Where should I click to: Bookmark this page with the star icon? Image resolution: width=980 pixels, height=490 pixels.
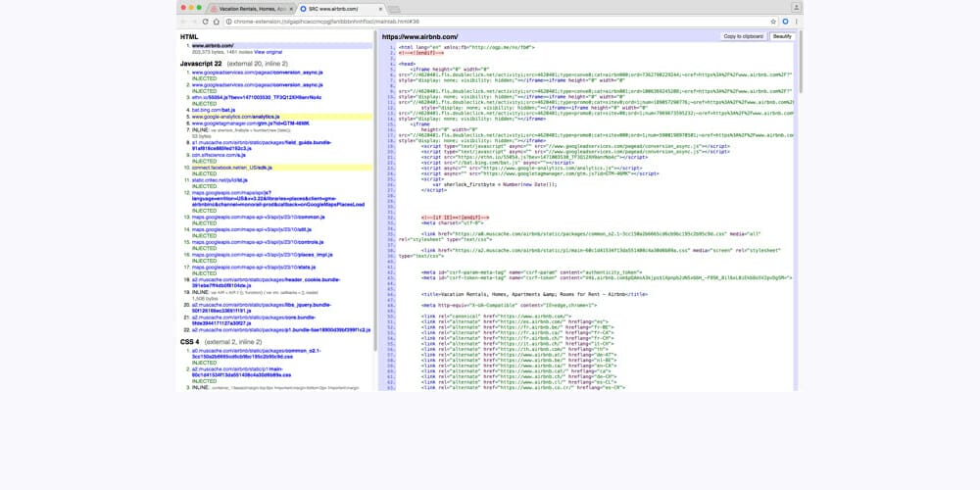(773, 22)
